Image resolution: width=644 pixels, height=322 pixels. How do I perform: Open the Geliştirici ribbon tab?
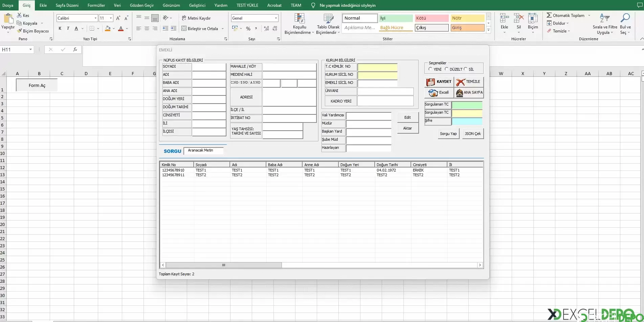pos(197,5)
